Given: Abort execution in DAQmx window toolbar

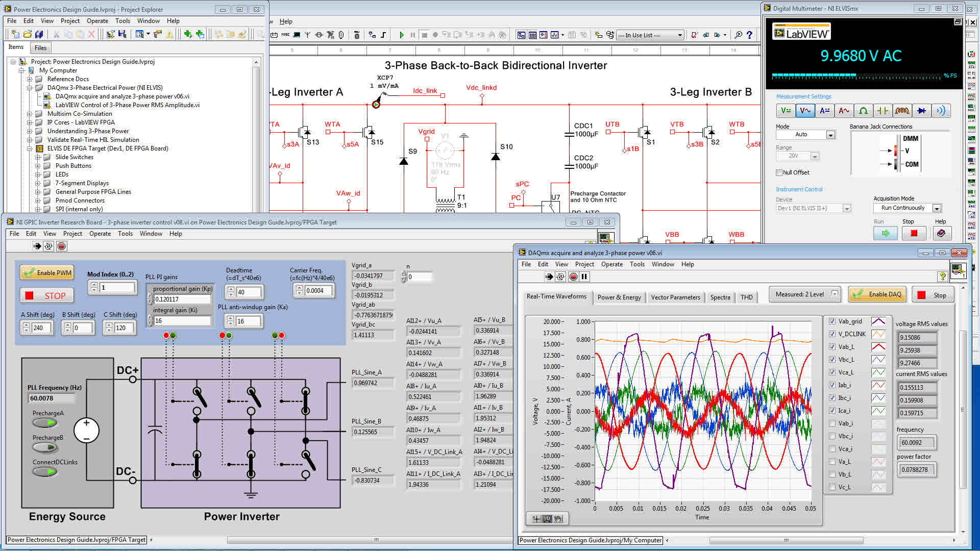Looking at the screenshot, I should pos(573,277).
